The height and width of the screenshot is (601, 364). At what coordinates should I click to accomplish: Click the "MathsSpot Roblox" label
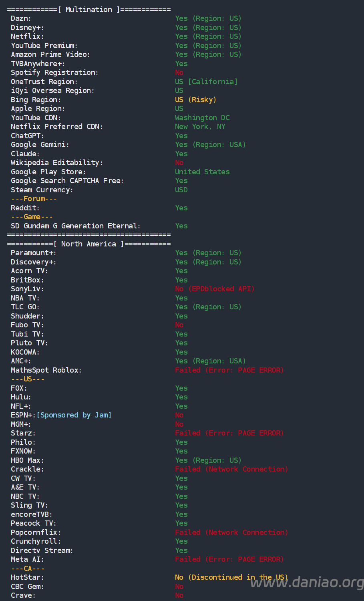pos(46,370)
